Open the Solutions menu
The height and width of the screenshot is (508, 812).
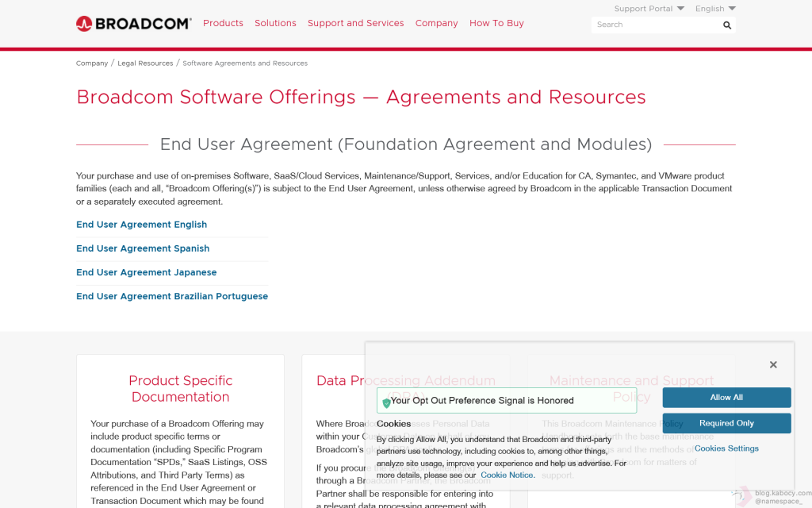pos(275,23)
